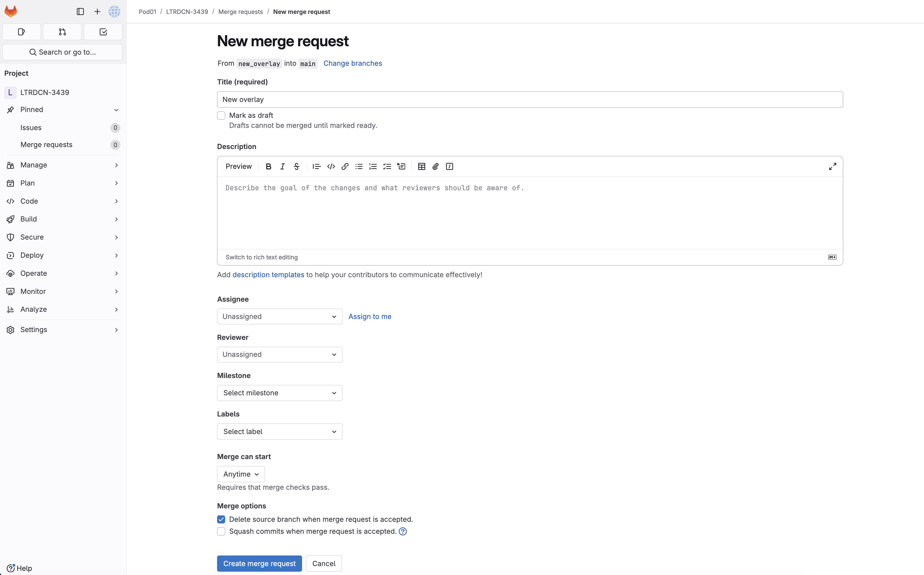Insert code with the code icon
Image resolution: width=924 pixels, height=575 pixels.
coord(331,166)
